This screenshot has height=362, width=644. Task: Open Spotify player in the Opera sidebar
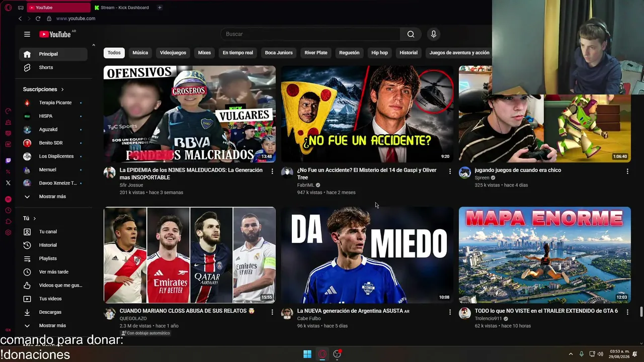[8, 200]
